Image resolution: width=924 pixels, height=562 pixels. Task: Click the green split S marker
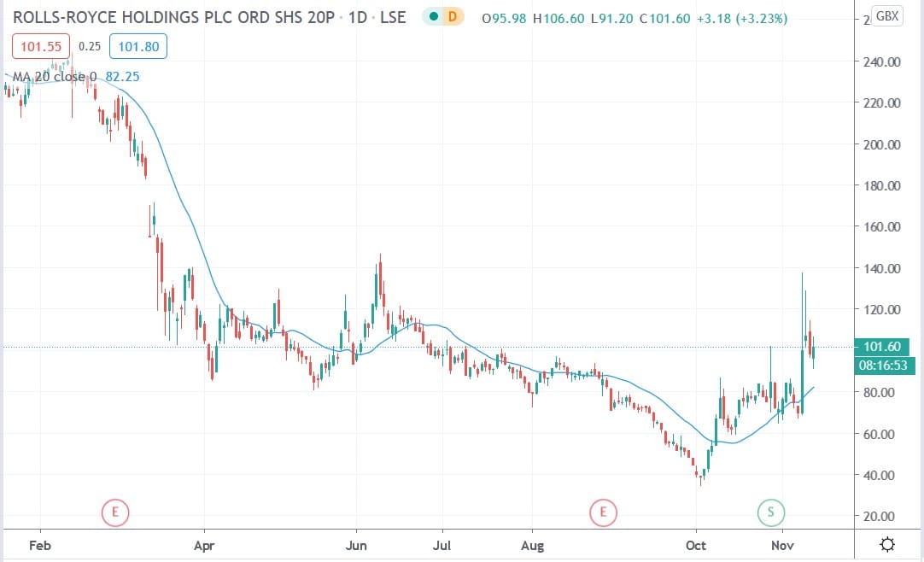tap(771, 512)
